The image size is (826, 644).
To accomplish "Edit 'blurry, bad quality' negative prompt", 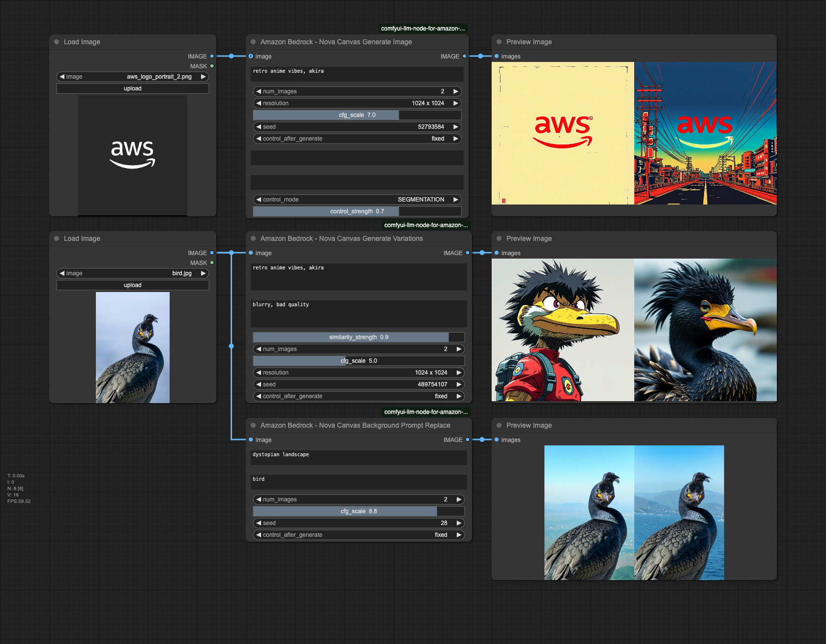I will [x=359, y=314].
